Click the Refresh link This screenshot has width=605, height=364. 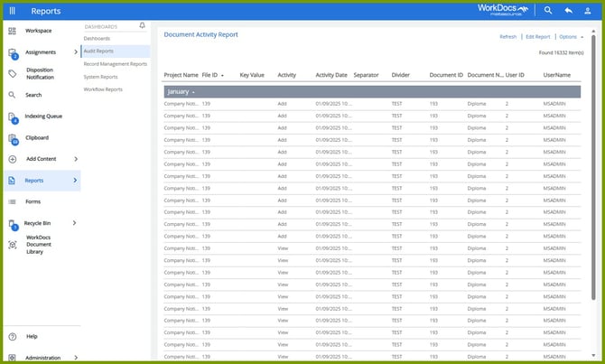507,37
